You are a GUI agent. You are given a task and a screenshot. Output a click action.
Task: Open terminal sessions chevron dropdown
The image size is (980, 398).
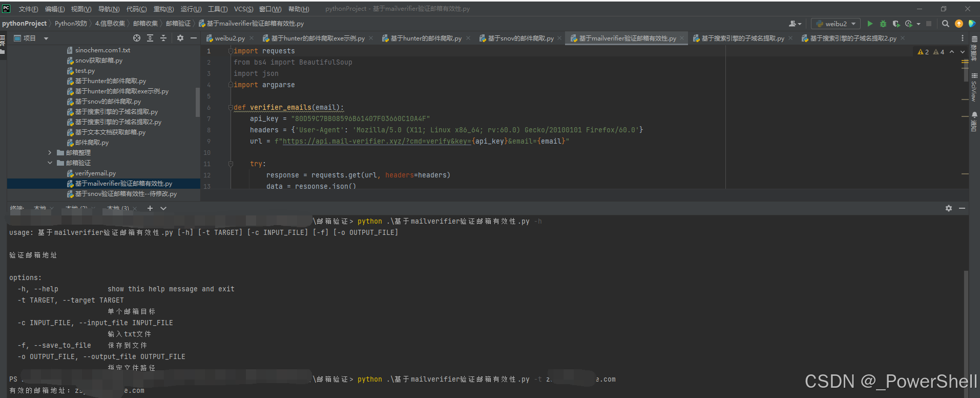pyautogui.click(x=163, y=208)
